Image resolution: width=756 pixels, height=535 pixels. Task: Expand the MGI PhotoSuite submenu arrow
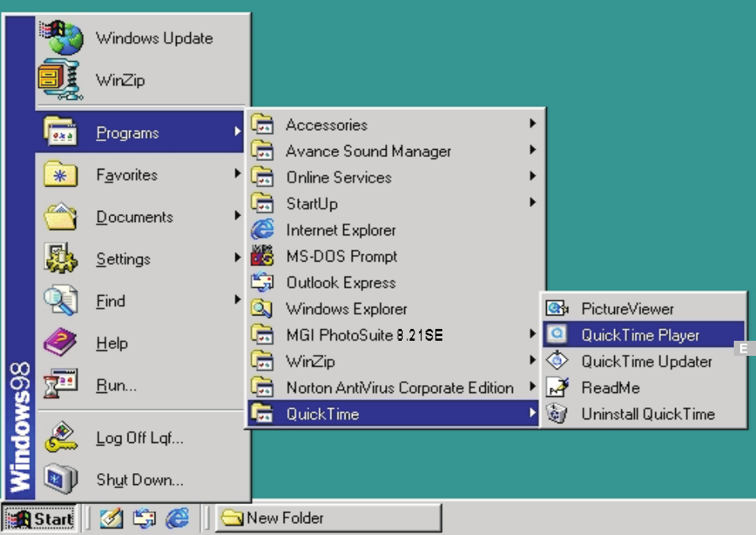pyautogui.click(x=533, y=334)
